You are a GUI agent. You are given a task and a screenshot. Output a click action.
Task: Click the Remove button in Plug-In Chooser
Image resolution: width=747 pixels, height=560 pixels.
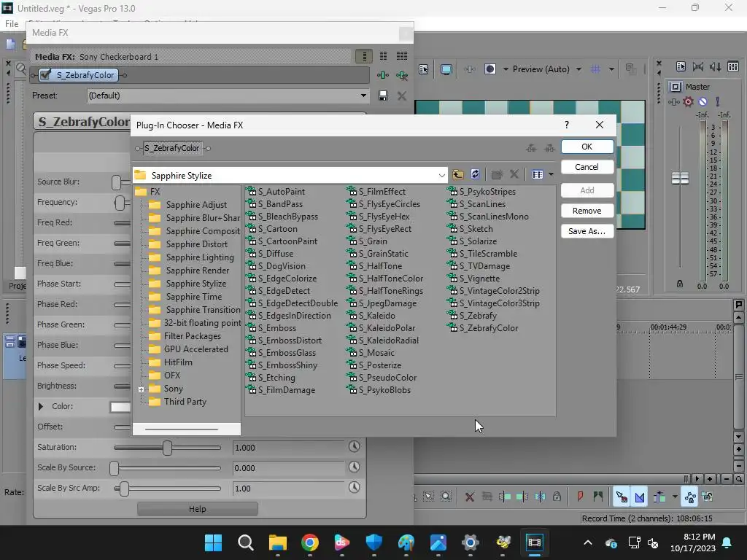pyautogui.click(x=587, y=211)
